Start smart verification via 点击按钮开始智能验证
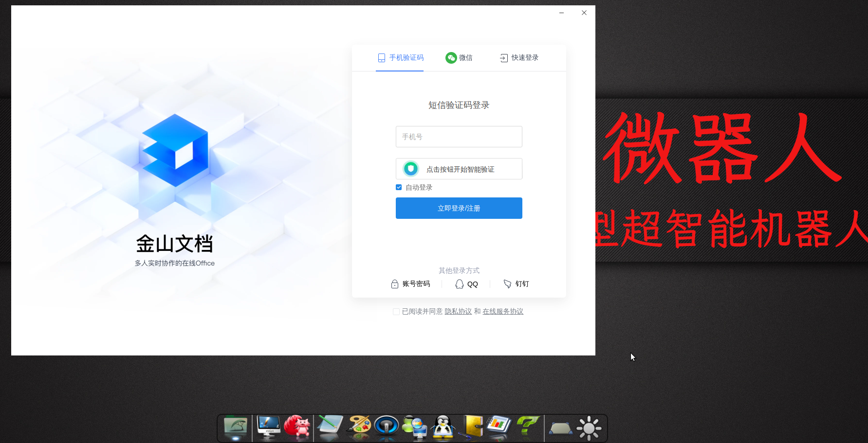 click(459, 169)
